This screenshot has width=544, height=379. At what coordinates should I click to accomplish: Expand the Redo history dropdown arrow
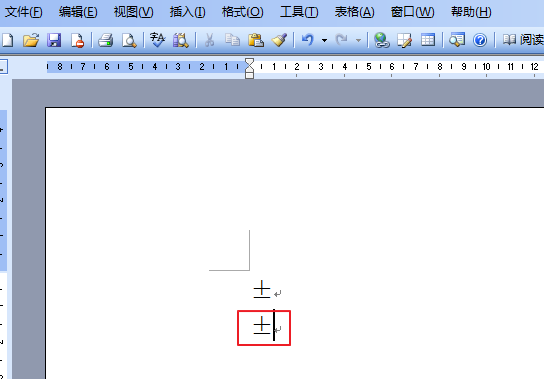358,41
